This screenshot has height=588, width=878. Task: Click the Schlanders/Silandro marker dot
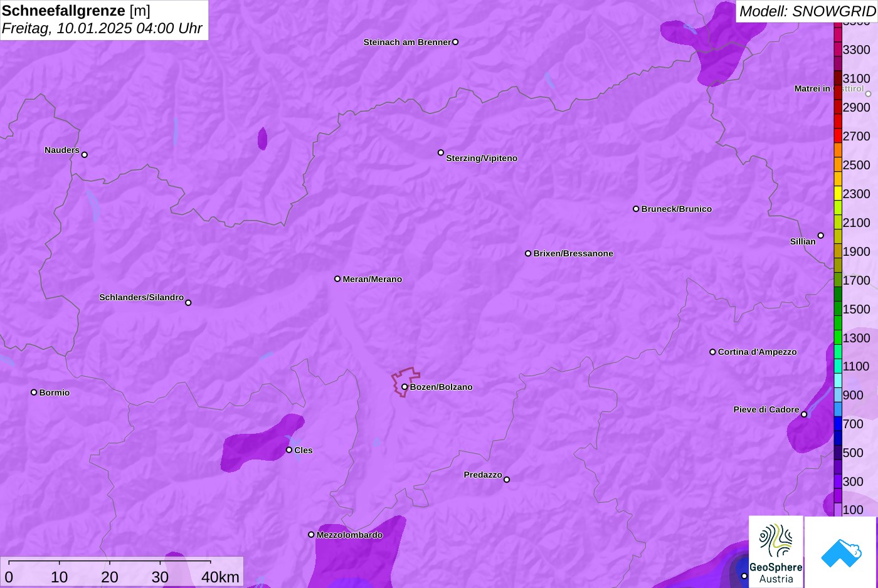(188, 303)
